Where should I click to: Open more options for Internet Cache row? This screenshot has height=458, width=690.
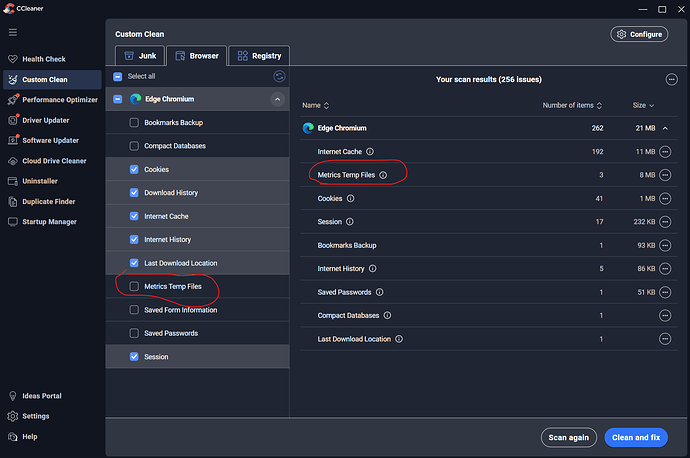tap(665, 152)
